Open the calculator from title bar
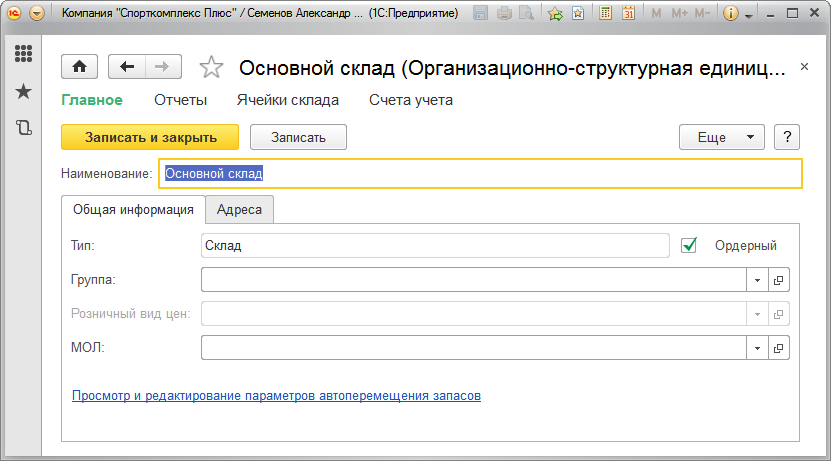The width and height of the screenshot is (831, 461). [606, 14]
